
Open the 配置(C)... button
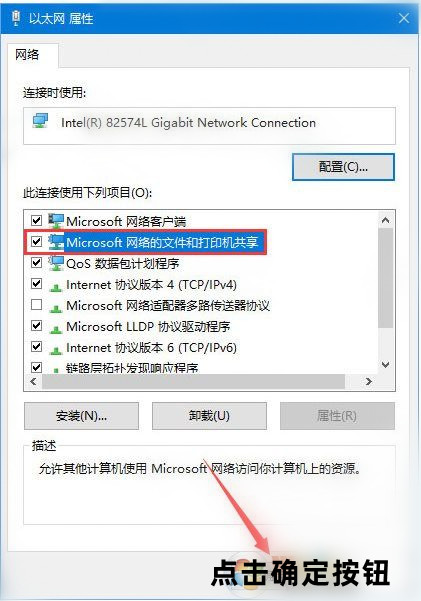[343, 167]
